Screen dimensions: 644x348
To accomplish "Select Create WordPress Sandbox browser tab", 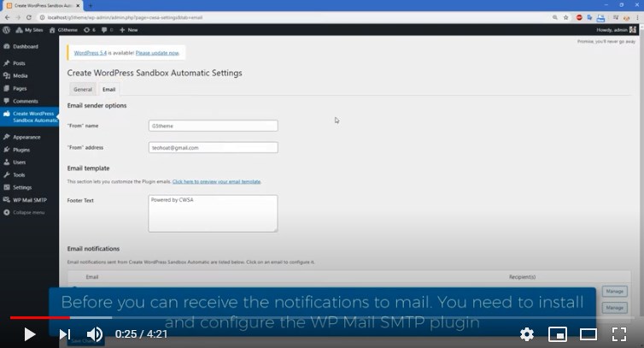I will (x=43, y=6).
